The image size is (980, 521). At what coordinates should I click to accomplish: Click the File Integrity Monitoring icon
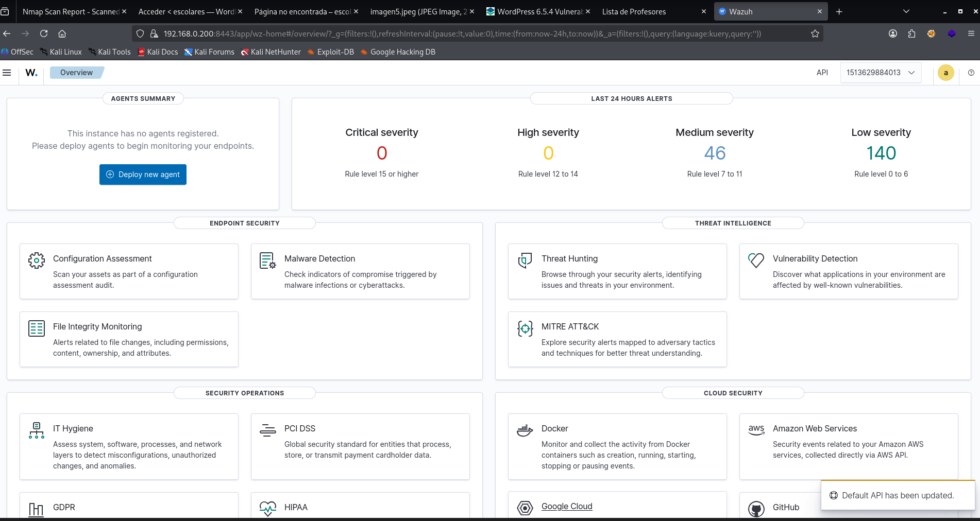[37, 328]
